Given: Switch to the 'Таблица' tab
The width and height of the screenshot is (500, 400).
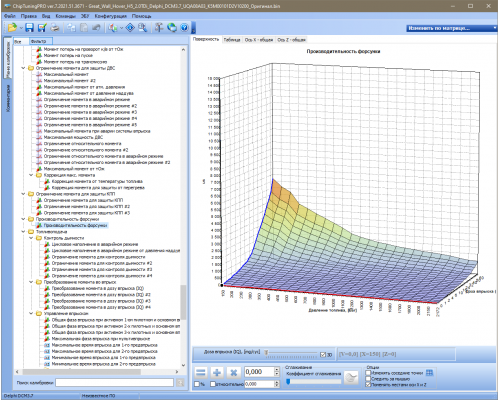Looking at the screenshot, I should [x=232, y=40].
